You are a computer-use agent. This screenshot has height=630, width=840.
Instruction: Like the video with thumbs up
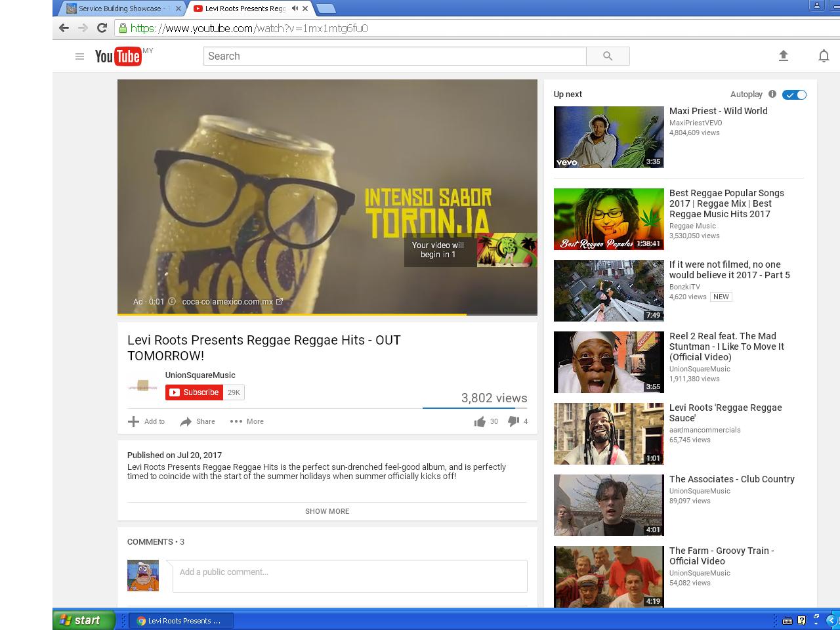(x=480, y=421)
